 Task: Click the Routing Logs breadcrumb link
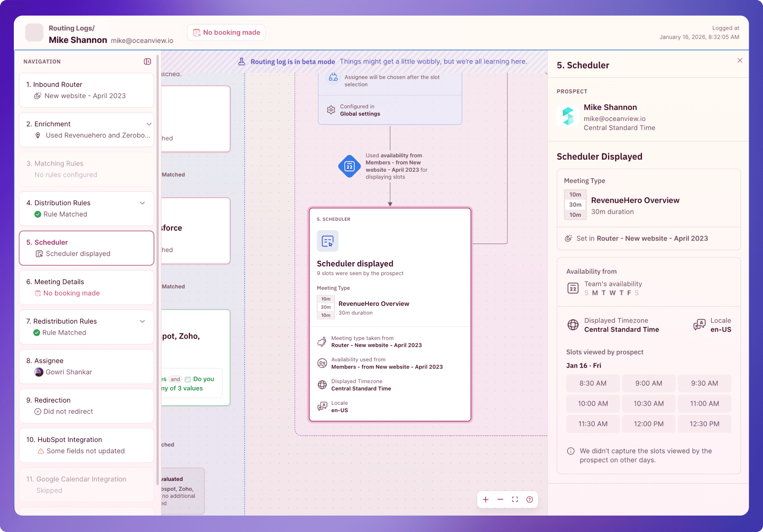coord(71,28)
